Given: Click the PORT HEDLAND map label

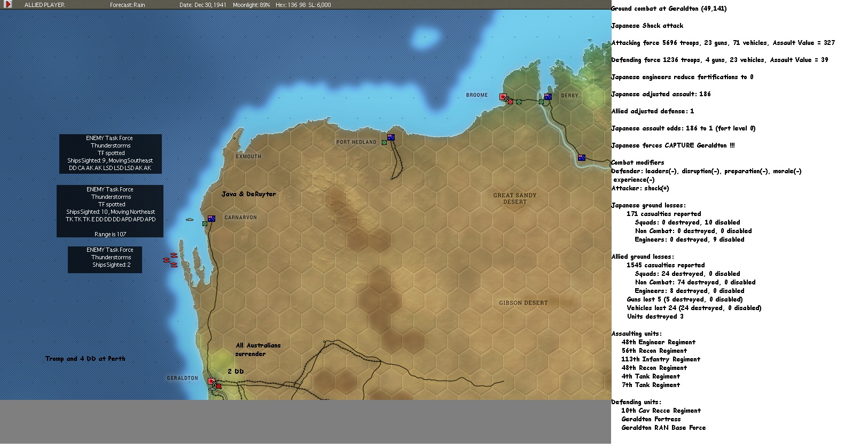Looking at the screenshot, I should (356, 142).
